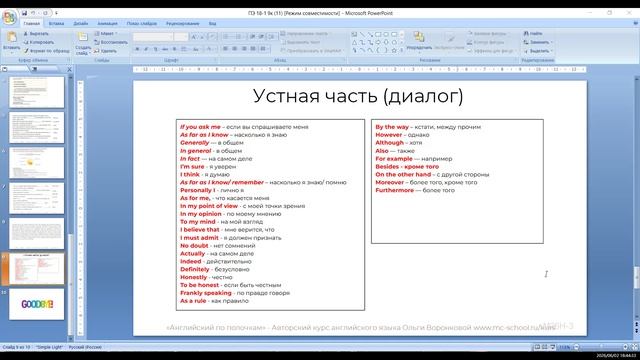Click Reset slide (Восстановить) command
The height and width of the screenshot is (360, 640).
pos(111,42)
